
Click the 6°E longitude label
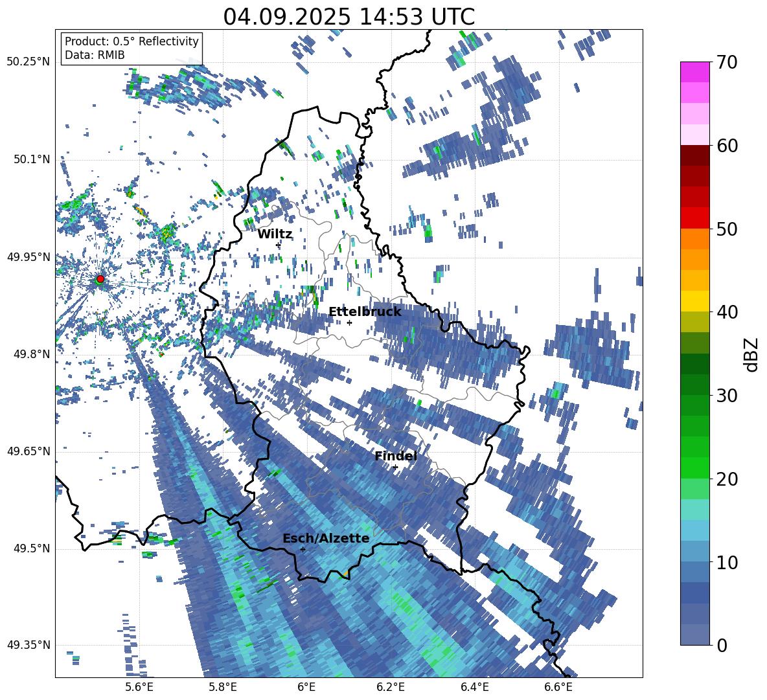point(306,687)
